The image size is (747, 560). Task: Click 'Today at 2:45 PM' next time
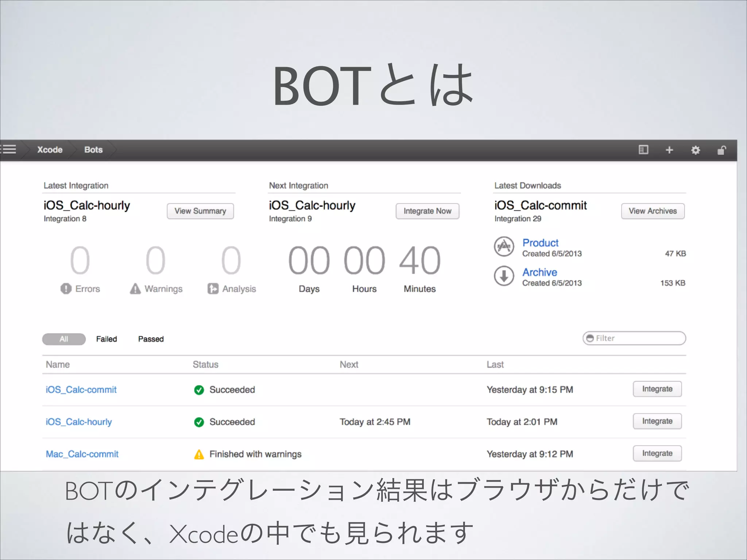point(375,422)
